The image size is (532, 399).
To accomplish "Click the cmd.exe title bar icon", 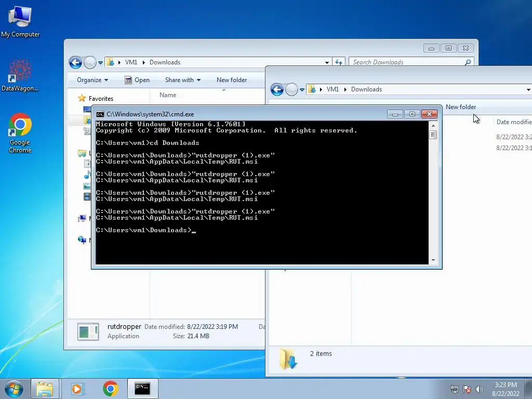I will click(x=100, y=114).
